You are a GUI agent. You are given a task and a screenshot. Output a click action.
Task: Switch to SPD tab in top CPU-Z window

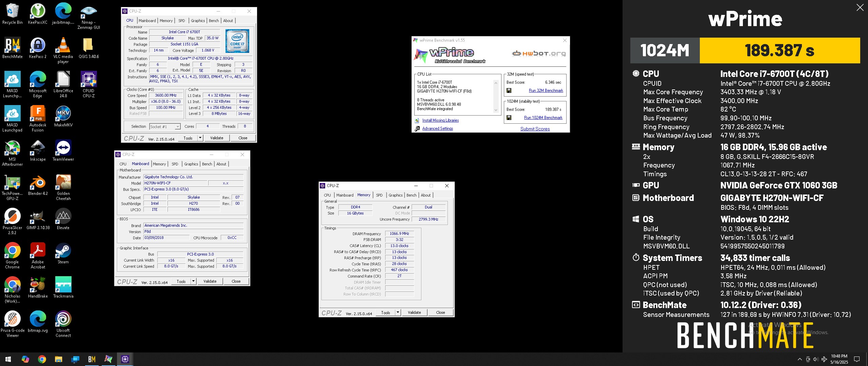point(182,21)
